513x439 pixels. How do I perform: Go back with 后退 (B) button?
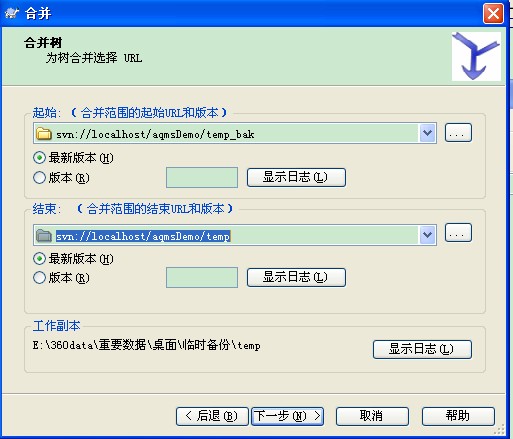(212, 416)
